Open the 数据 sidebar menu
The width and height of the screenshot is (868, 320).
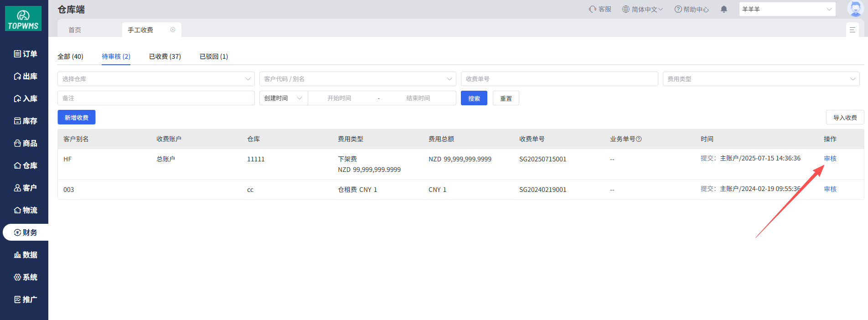[x=26, y=255]
